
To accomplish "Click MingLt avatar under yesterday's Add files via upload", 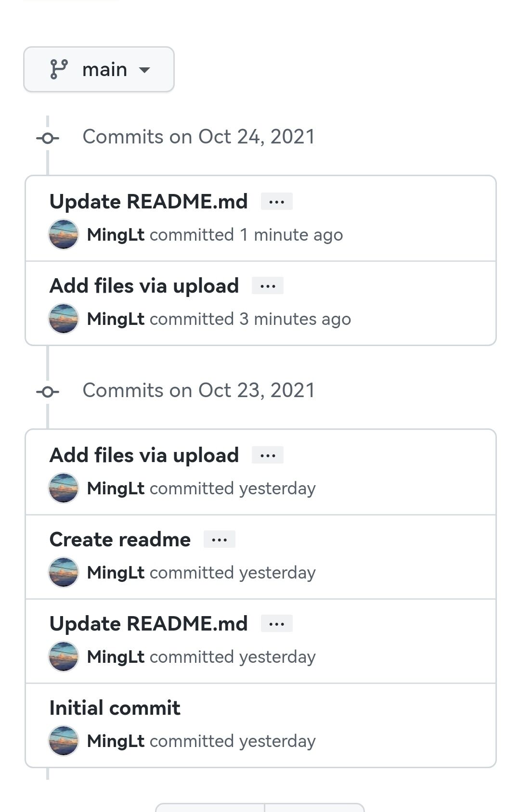I will (x=64, y=488).
